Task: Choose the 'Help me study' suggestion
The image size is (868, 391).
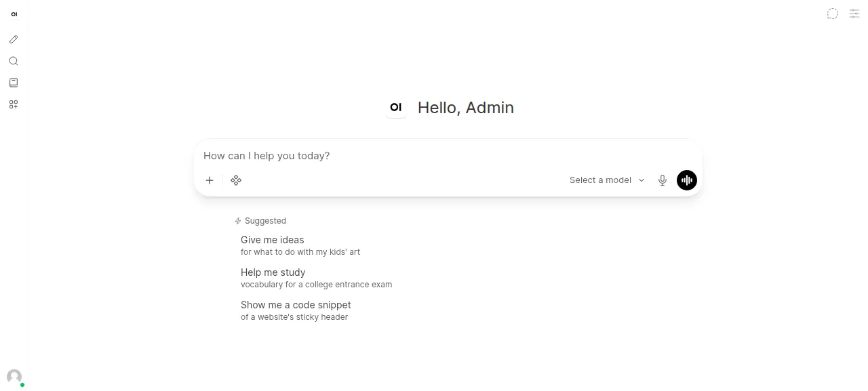Action: pos(316,278)
